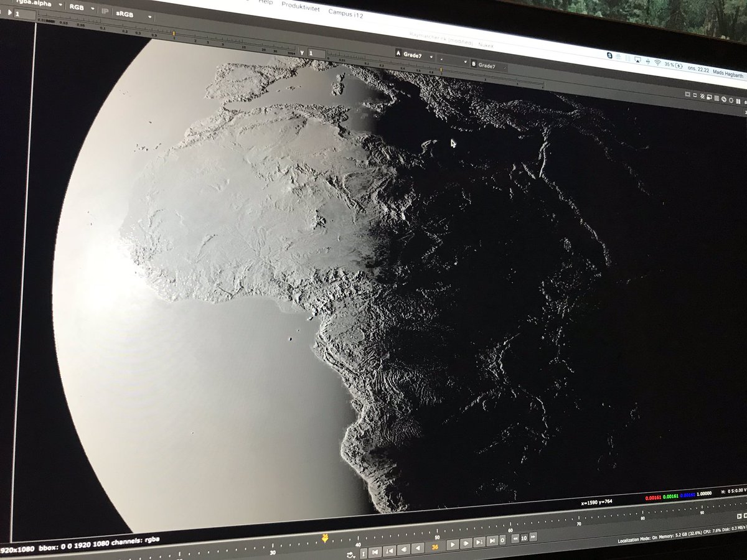The height and width of the screenshot is (560, 747).
Task: Adjust the viewer gamma slider marker
Action: [441, 70]
